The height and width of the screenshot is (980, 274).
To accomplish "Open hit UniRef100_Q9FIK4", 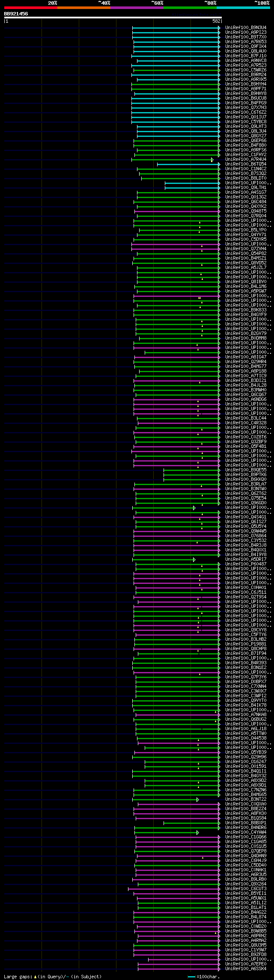I will (246, 47).
